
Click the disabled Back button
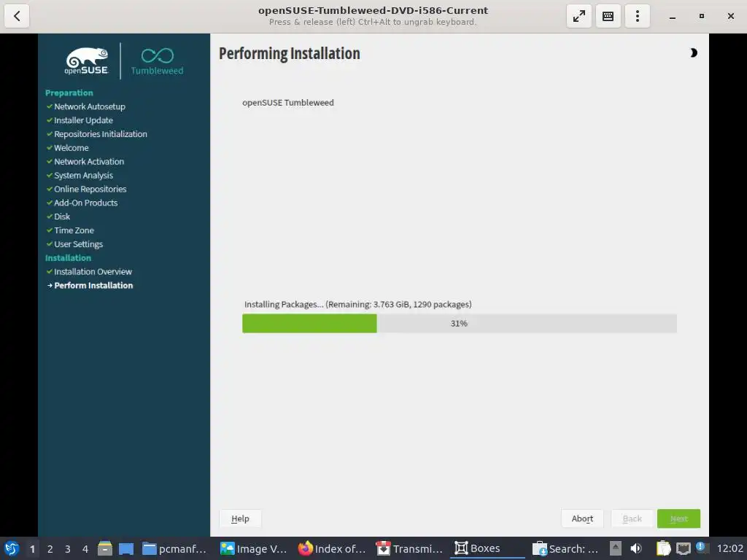point(632,518)
